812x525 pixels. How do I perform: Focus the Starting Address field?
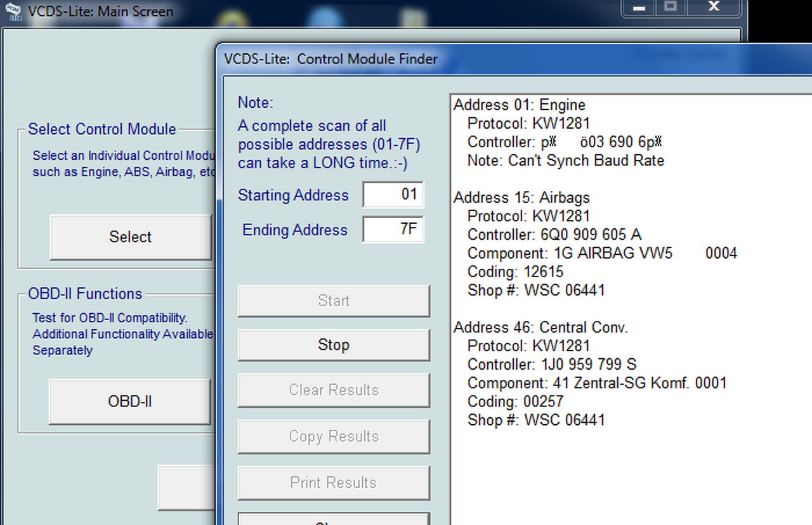coord(393,194)
